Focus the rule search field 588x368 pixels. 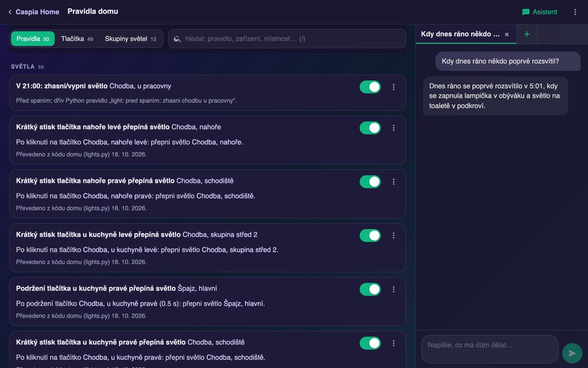287,39
